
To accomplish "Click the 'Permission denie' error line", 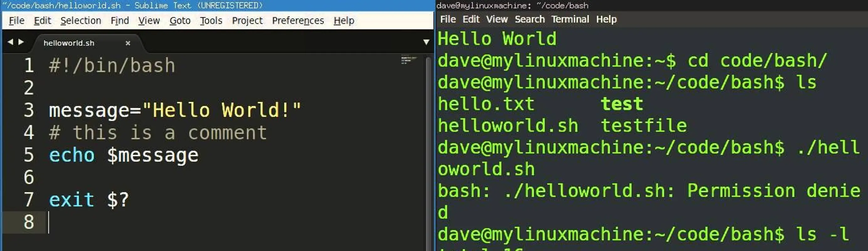I will point(649,191).
